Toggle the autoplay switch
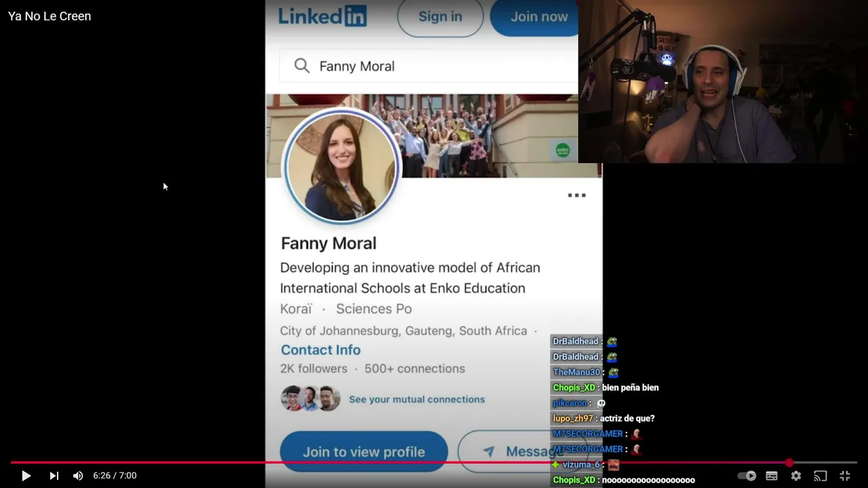The width and height of the screenshot is (868, 488). [x=747, y=476]
